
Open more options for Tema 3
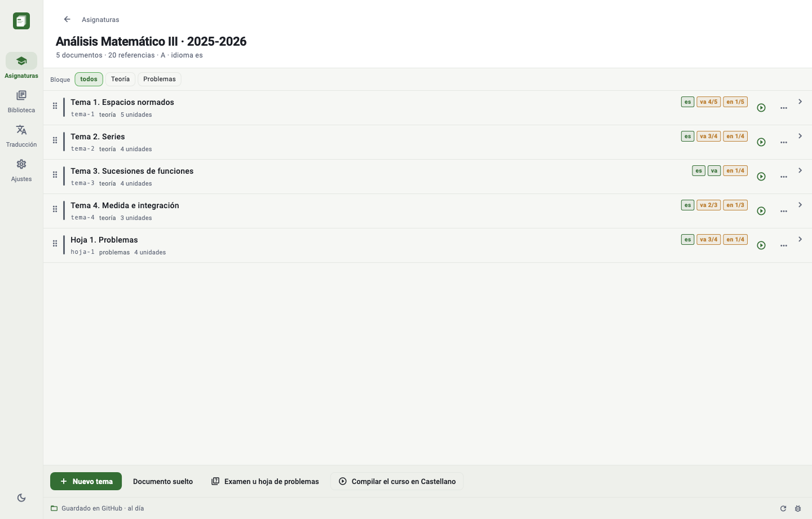(x=784, y=177)
